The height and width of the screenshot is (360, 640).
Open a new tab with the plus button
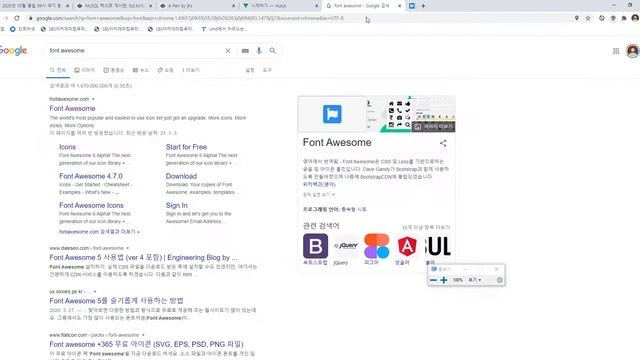coord(423,6)
